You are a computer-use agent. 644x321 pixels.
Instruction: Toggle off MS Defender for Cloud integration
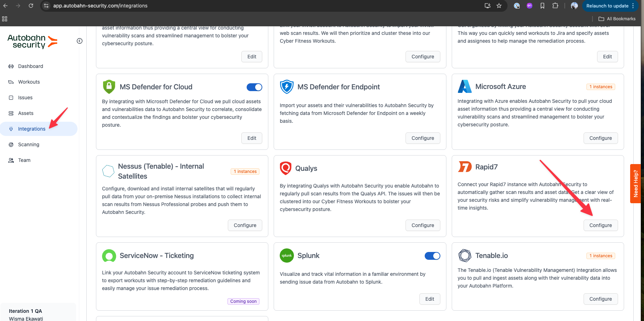point(254,87)
